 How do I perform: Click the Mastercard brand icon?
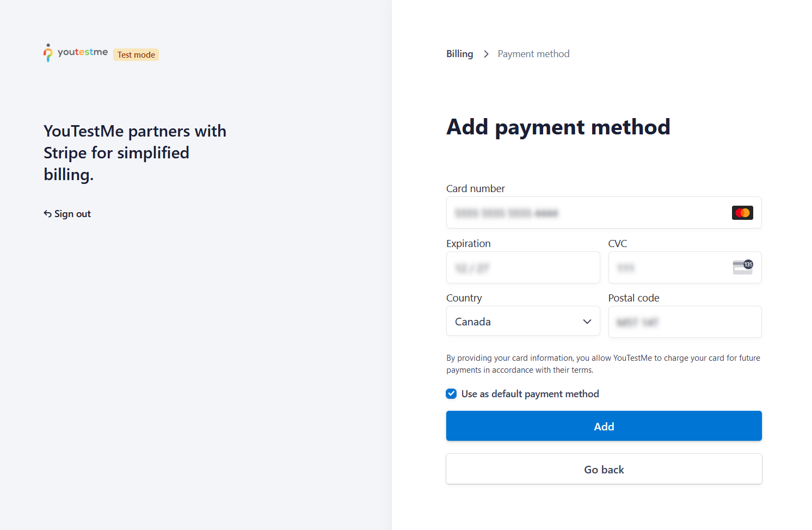click(742, 213)
